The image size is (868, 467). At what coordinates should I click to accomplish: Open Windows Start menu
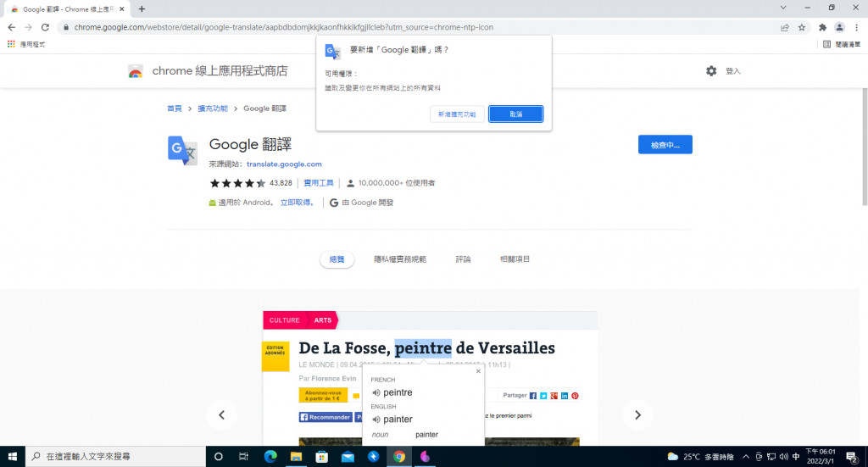click(x=12, y=457)
